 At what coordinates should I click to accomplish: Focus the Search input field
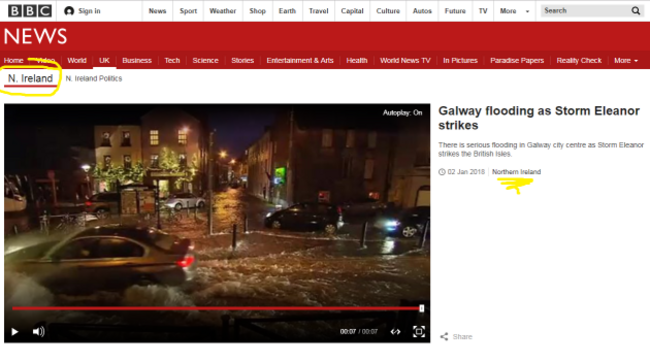pyautogui.click(x=585, y=11)
